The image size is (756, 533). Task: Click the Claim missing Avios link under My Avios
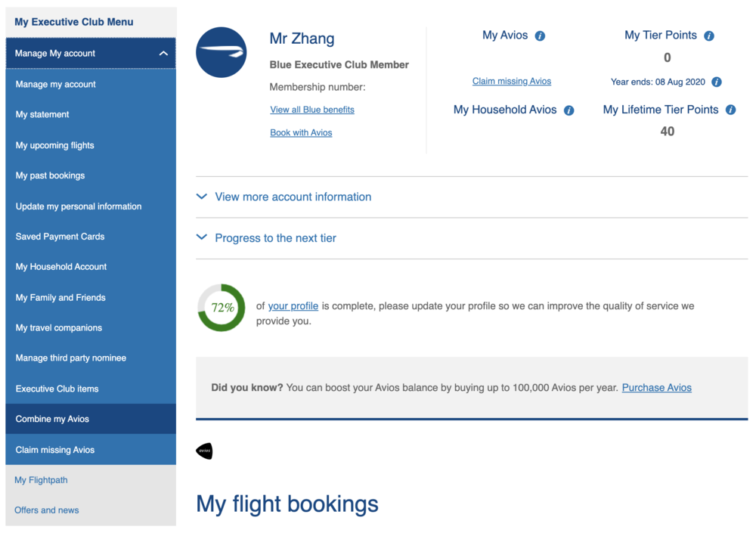click(x=512, y=81)
